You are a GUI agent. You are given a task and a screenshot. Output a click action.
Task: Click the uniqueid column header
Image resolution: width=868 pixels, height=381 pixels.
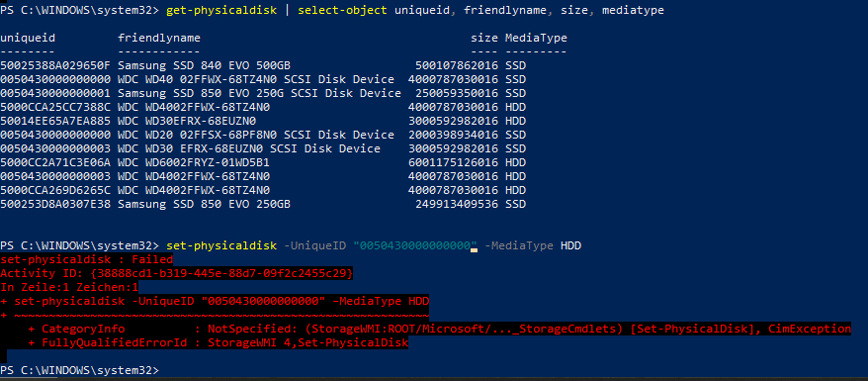[x=28, y=38]
